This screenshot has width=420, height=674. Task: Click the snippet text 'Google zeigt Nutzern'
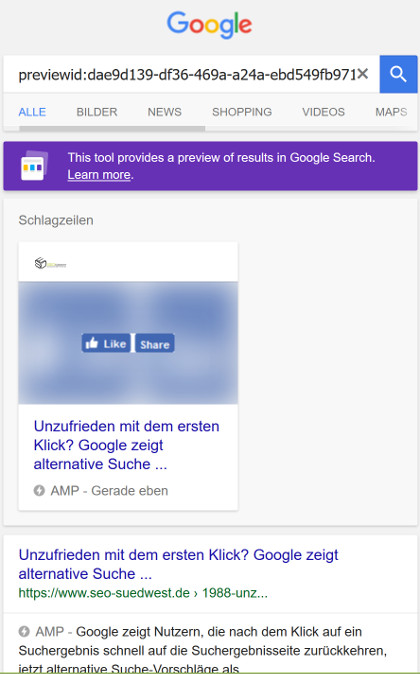click(139, 631)
